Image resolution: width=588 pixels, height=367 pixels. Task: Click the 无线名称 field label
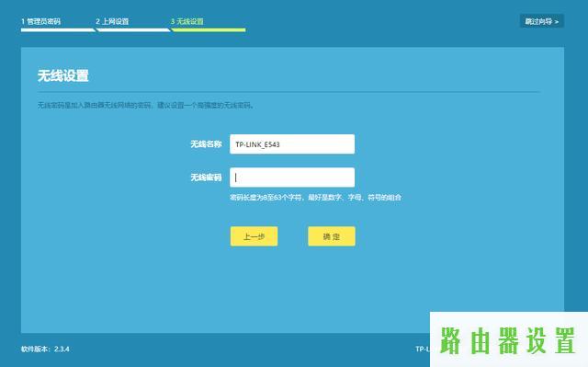point(206,144)
